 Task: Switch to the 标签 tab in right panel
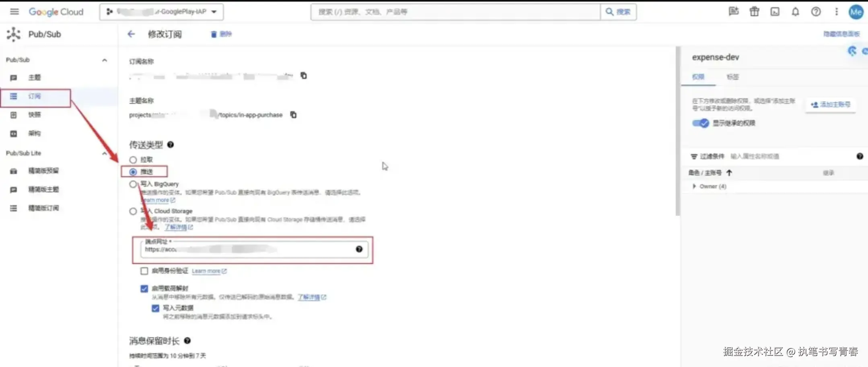[733, 77]
